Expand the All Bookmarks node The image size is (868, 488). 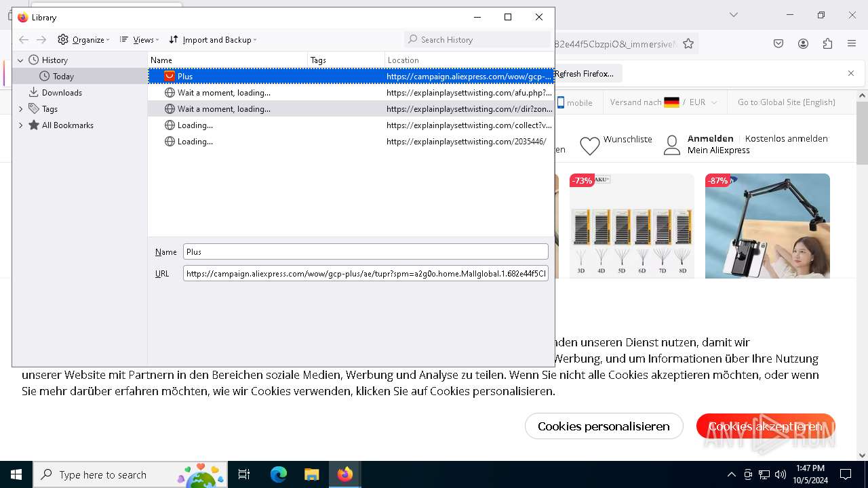point(20,125)
